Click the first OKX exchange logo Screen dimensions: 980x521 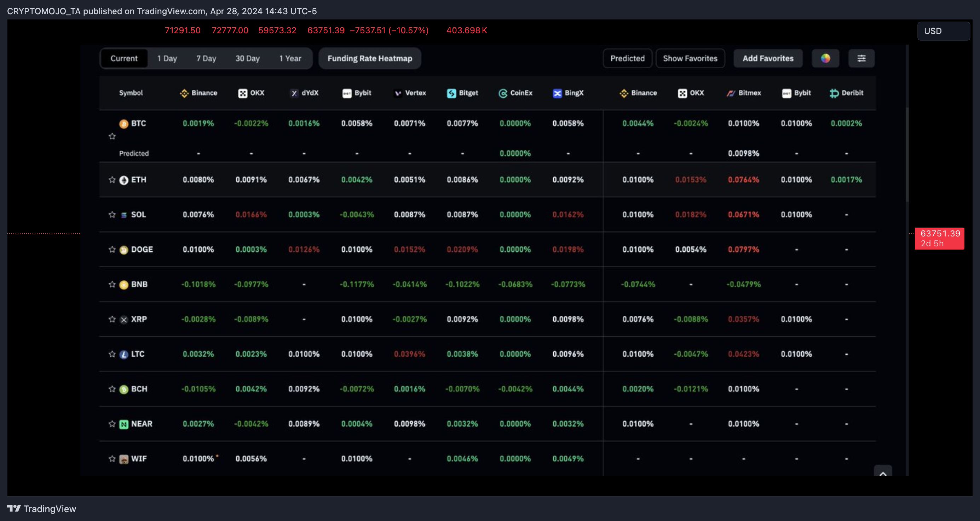coord(243,93)
